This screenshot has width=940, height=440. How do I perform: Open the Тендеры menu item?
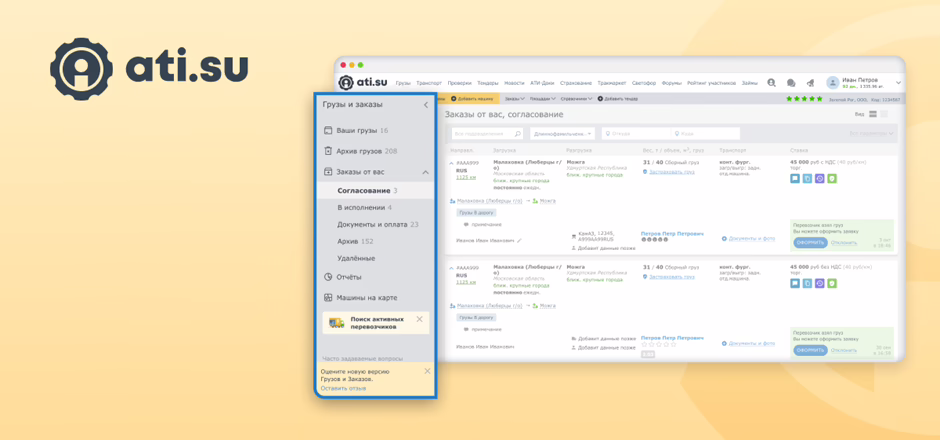point(487,83)
